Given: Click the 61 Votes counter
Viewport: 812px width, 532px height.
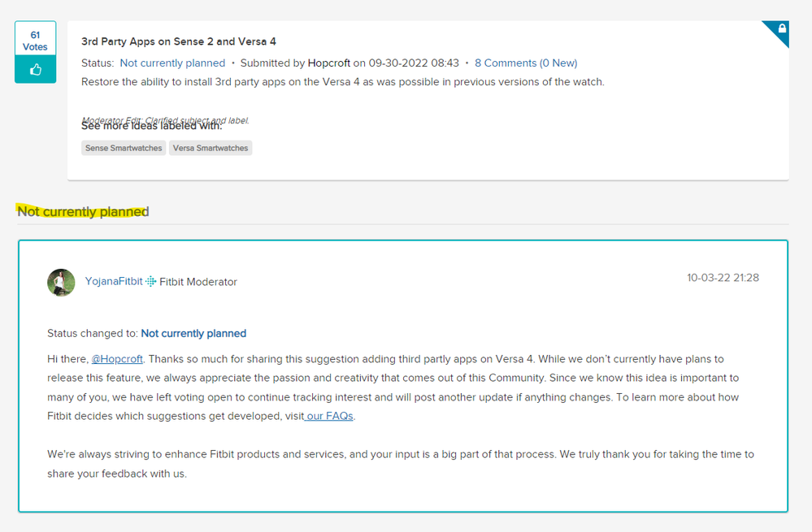Looking at the screenshot, I should [36, 41].
